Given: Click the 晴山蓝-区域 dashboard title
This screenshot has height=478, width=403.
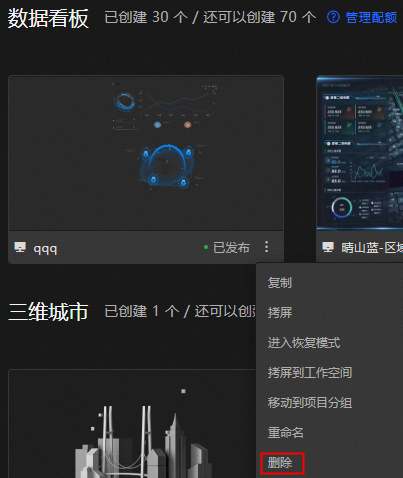Looking at the screenshot, I should [372, 248].
